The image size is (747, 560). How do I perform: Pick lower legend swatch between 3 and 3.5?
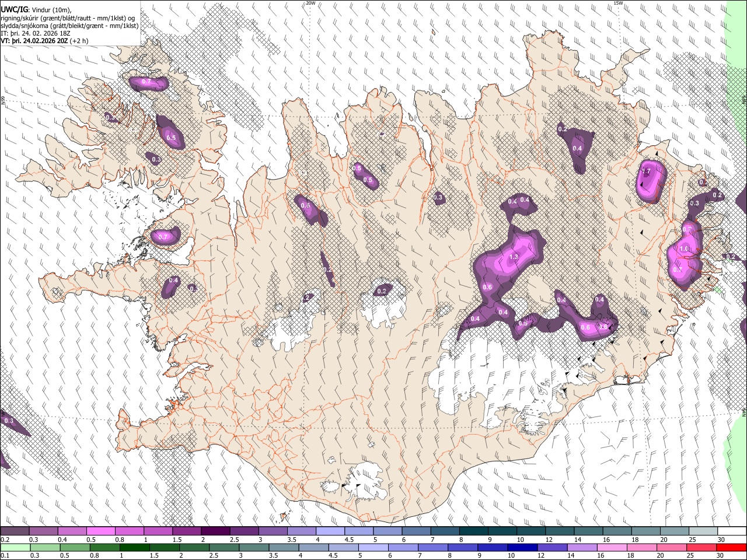[x=254, y=547]
